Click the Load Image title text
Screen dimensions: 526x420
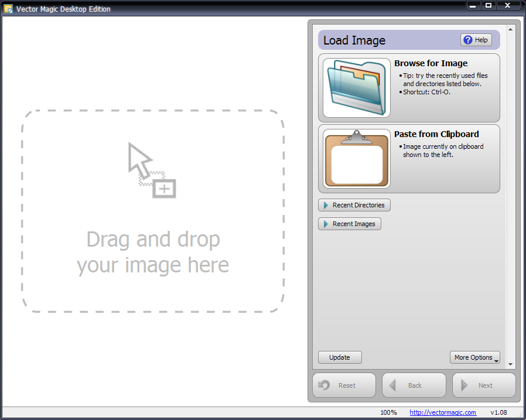pos(354,40)
